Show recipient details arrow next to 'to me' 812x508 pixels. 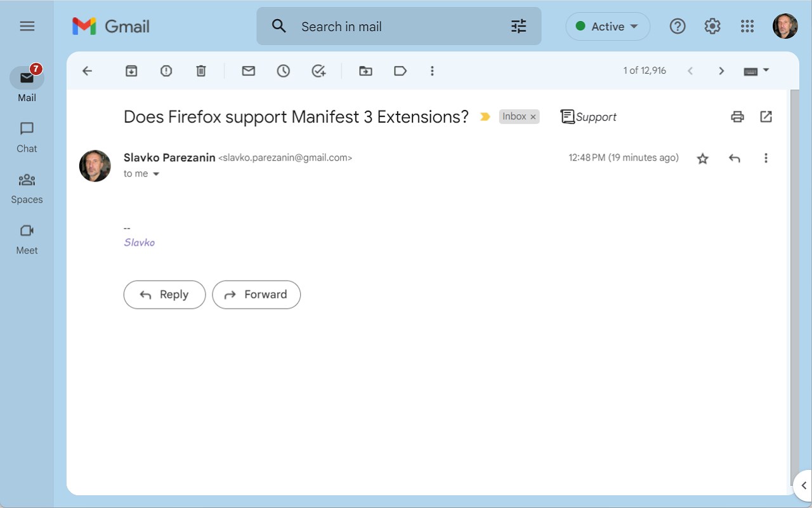point(156,174)
